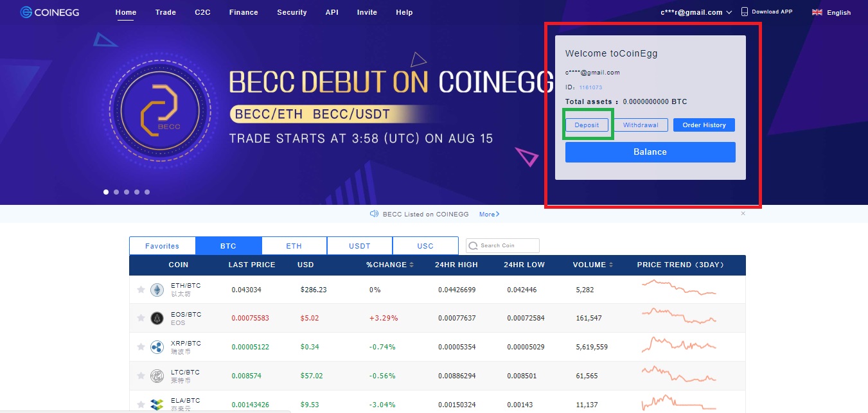
Task: Open the ELA/BTC pair name
Action: coord(185,401)
